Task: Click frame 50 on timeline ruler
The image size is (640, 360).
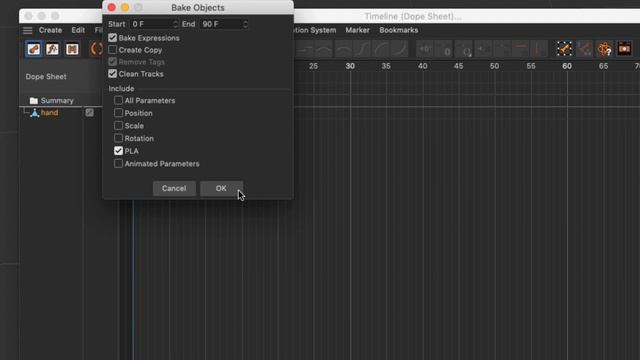Action: point(494,66)
